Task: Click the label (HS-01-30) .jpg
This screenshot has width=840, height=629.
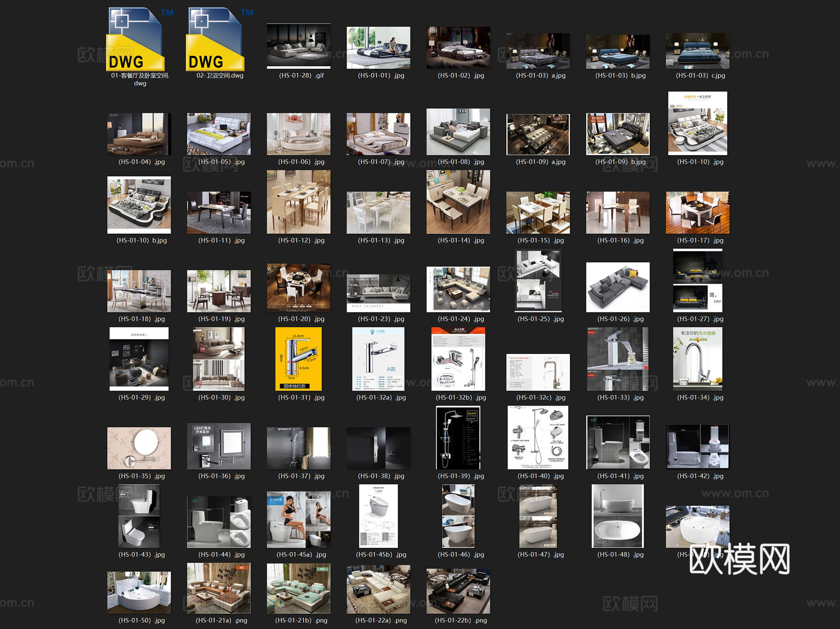Action: pyautogui.click(x=221, y=397)
